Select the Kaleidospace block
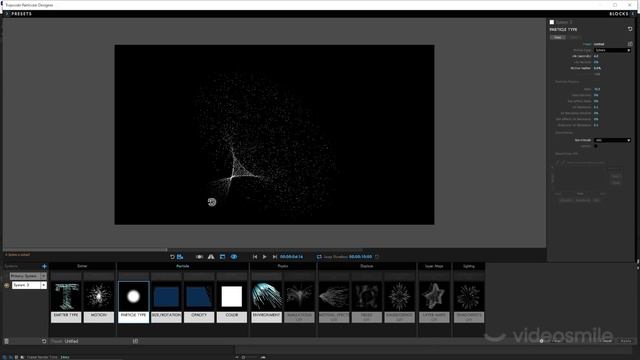The width and height of the screenshot is (640, 360). click(x=400, y=302)
